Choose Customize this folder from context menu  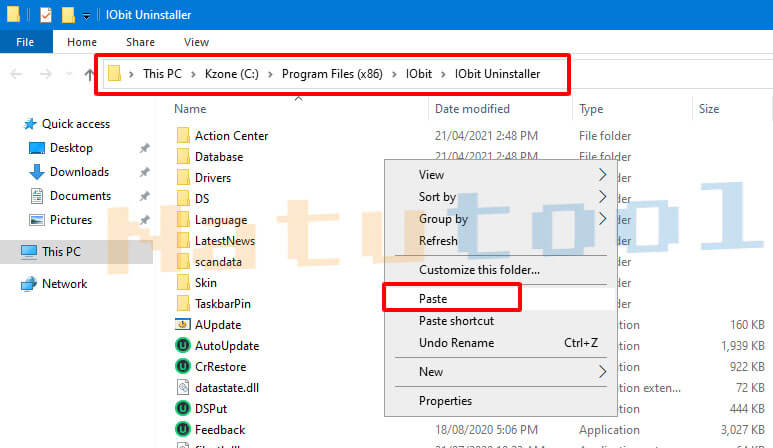pyautogui.click(x=501, y=270)
